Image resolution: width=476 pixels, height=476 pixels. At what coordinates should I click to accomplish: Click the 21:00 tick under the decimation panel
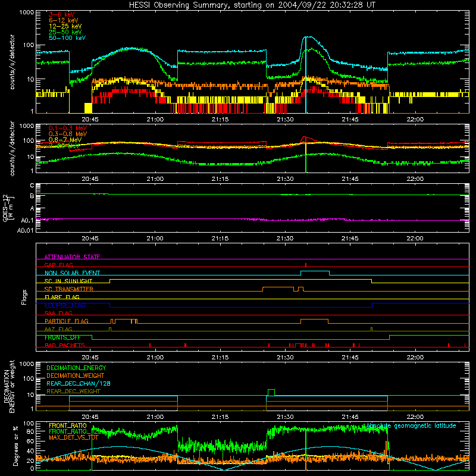coord(155,417)
